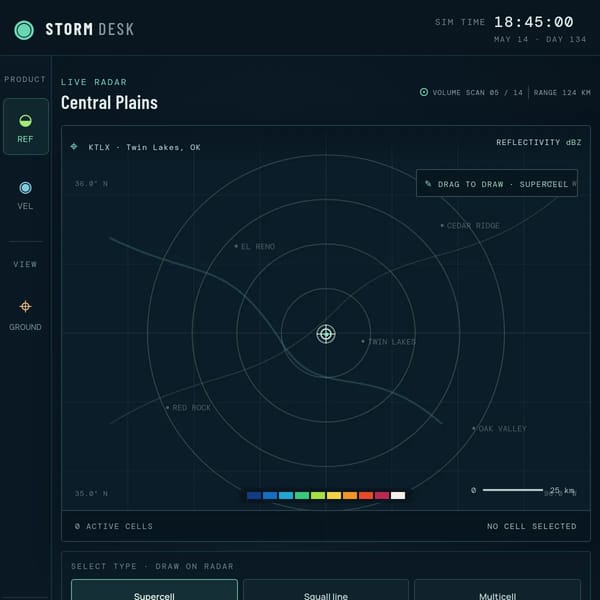Image resolution: width=600 pixels, height=600 pixels.
Task: Click the LIVE RADAR section label
Action: (94, 82)
